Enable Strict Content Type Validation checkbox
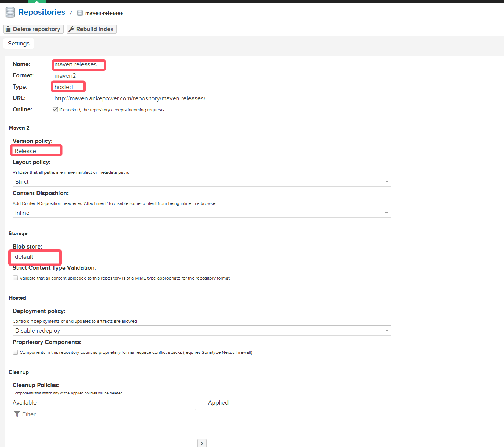Viewport: 504px width, 447px height. coord(16,278)
